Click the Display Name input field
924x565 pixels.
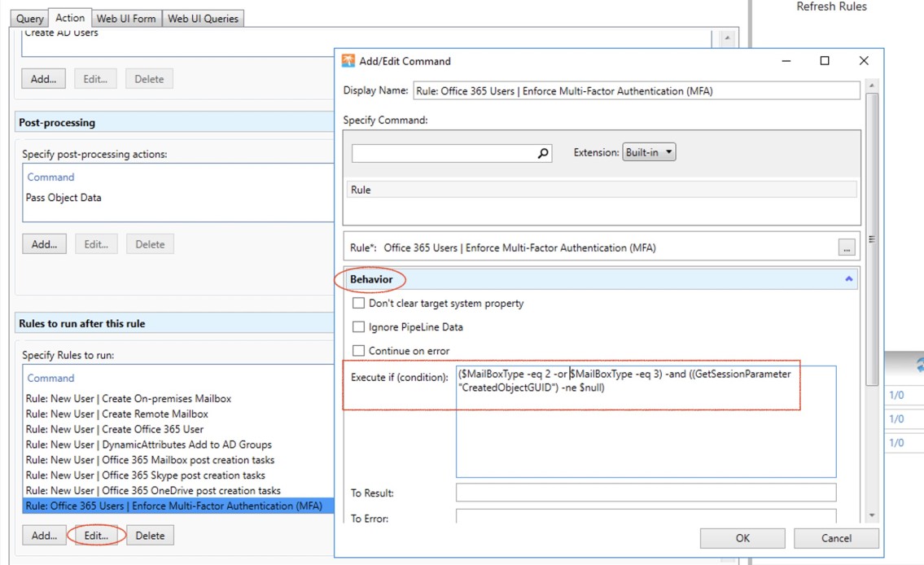click(637, 90)
